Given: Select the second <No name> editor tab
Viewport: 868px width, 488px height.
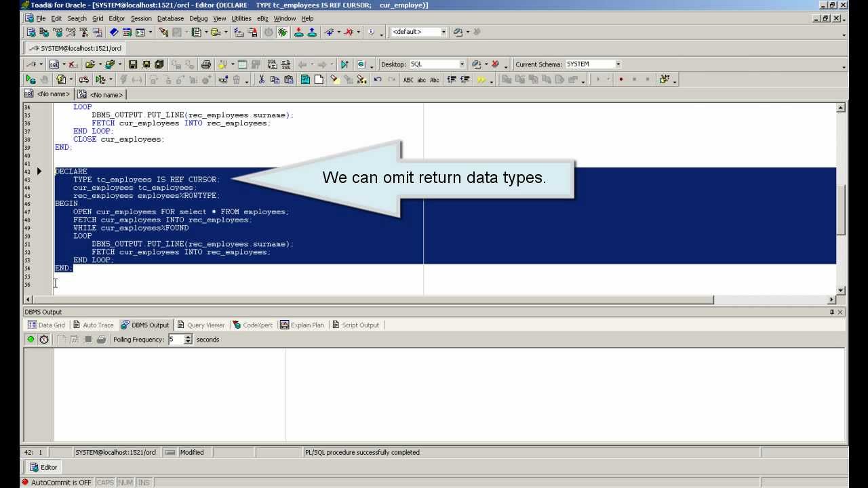Looking at the screenshot, I should pos(100,94).
